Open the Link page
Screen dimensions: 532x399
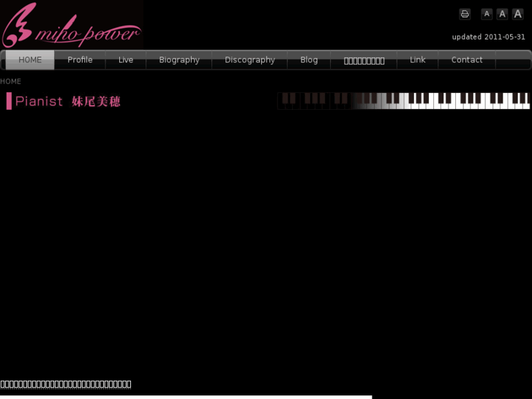[417, 60]
